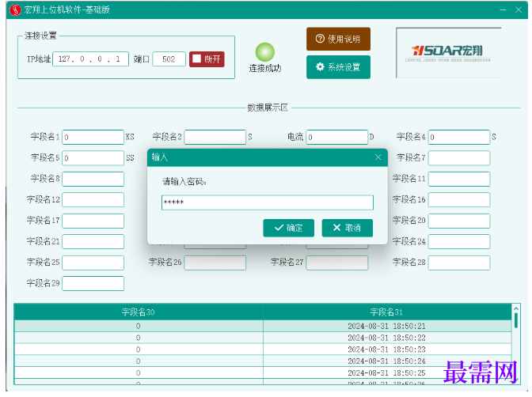Click the red 断开 disconnect button
The height and width of the screenshot is (397, 532).
[207, 59]
